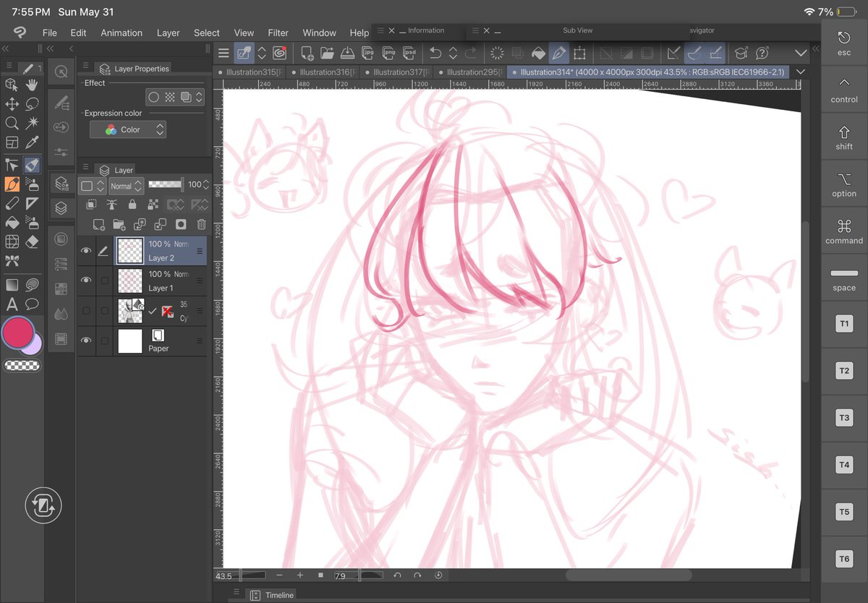The width and height of the screenshot is (868, 603).
Task: Create new canvas from command bar
Action: (307, 53)
